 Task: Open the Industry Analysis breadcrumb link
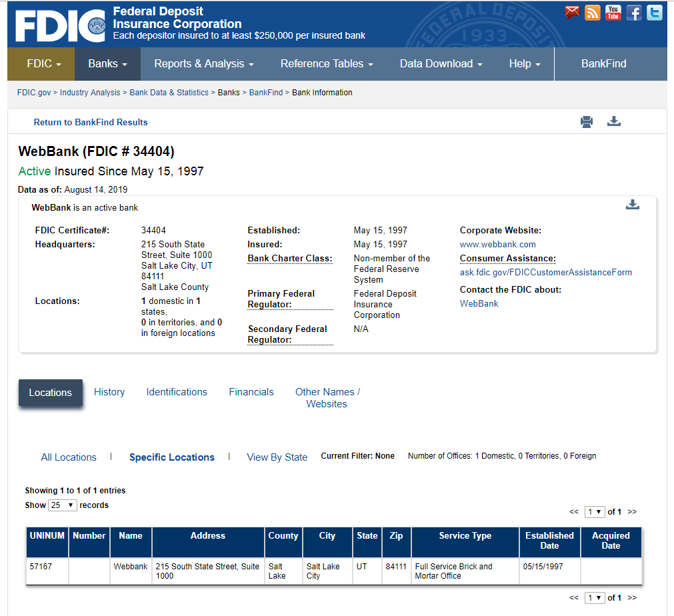pyautogui.click(x=90, y=93)
